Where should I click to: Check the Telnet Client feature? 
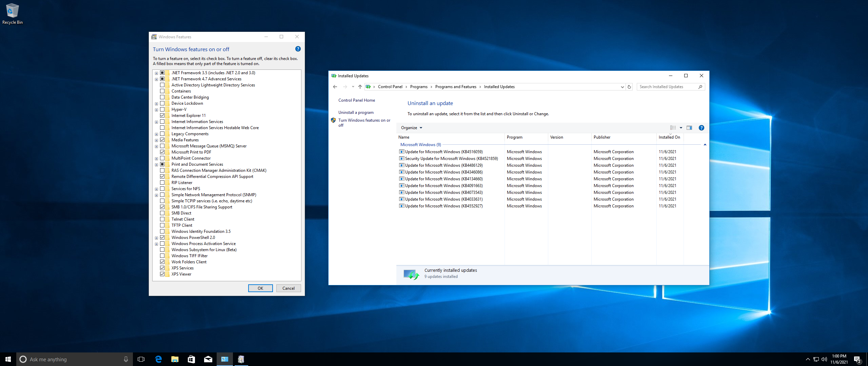point(162,219)
